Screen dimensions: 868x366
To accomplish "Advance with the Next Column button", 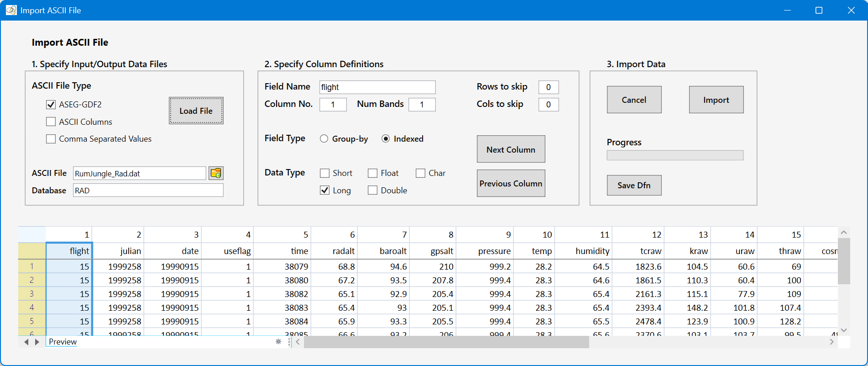I will pyautogui.click(x=511, y=149).
